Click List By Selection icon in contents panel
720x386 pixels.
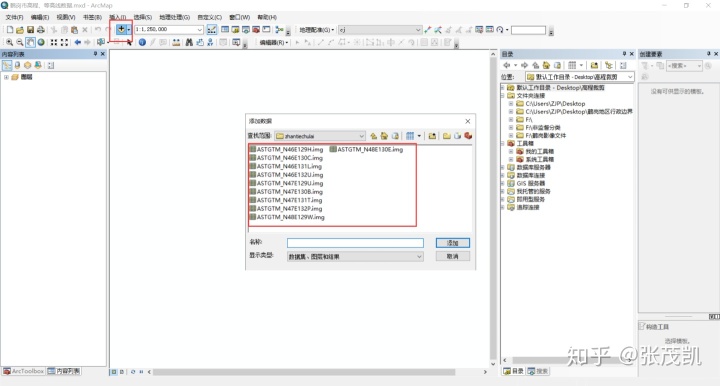click(x=38, y=65)
